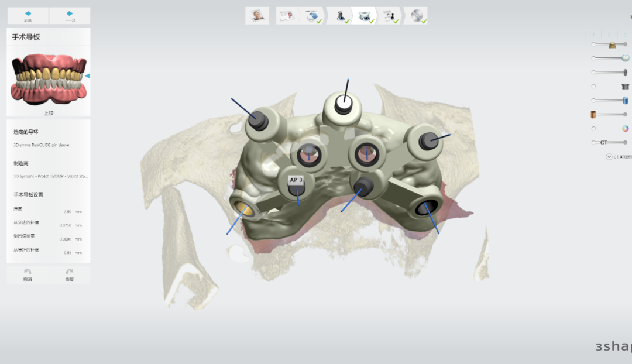Open the order form workflow step
The image size is (632, 364).
(x=286, y=16)
